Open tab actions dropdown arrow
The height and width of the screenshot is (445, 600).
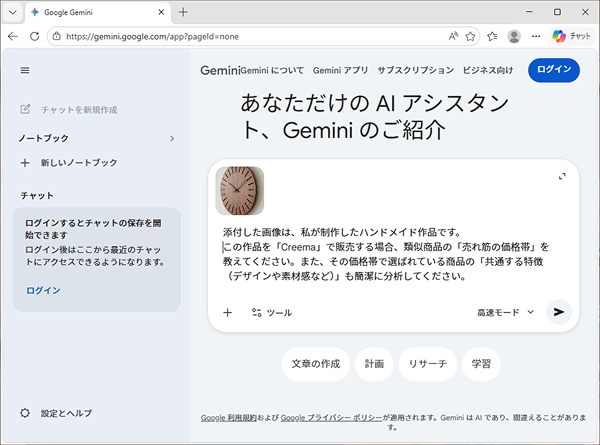point(13,12)
